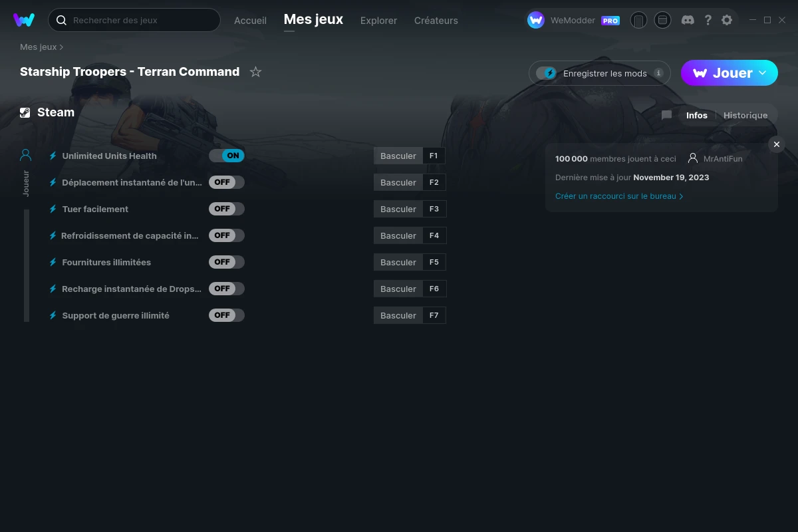Expand the Jouer button dropdown arrow

[x=763, y=72]
